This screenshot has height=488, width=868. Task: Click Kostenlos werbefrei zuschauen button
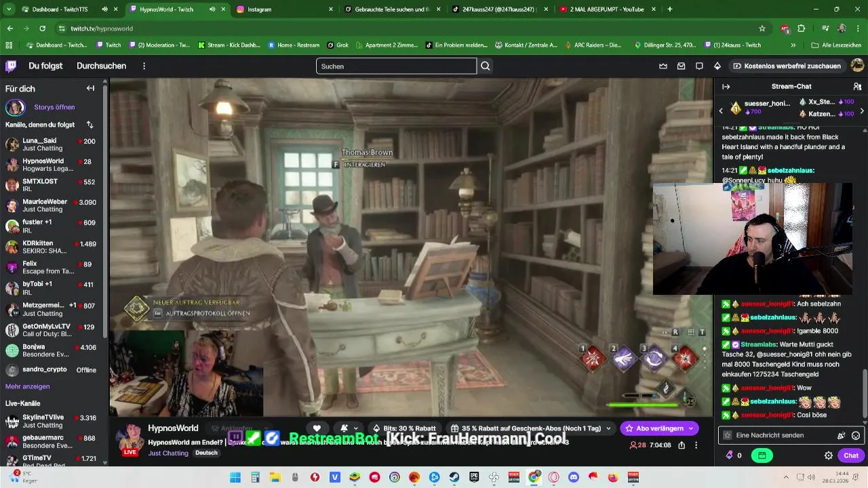[787, 66]
